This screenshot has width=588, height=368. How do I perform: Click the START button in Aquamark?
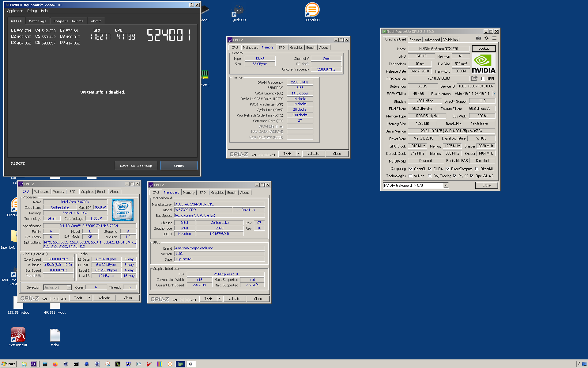[179, 166]
